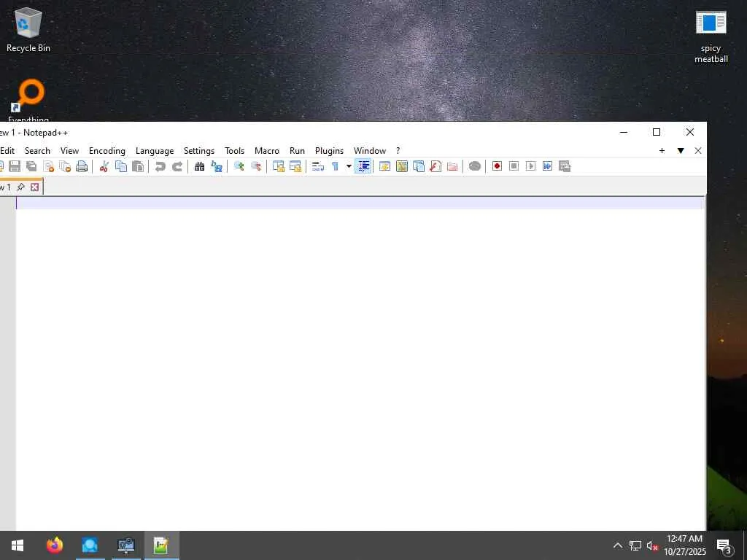Image resolution: width=747 pixels, height=560 pixels.
Task: Open the User Defined Language icon
Action: 384,166
